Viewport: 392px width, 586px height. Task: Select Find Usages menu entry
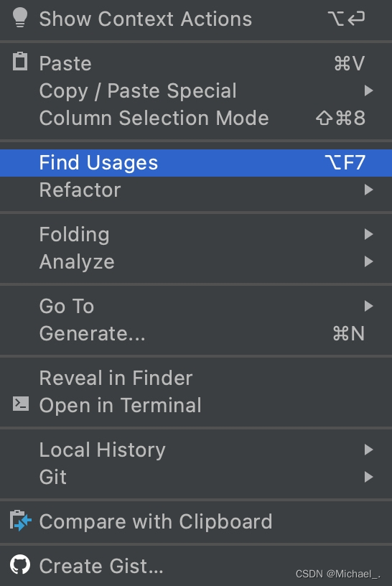[x=196, y=163]
